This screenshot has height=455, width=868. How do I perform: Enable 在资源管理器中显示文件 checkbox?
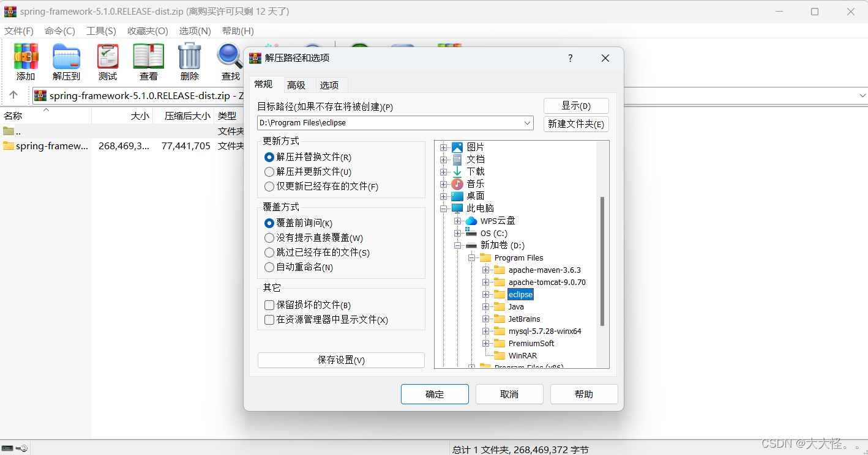[x=269, y=320]
